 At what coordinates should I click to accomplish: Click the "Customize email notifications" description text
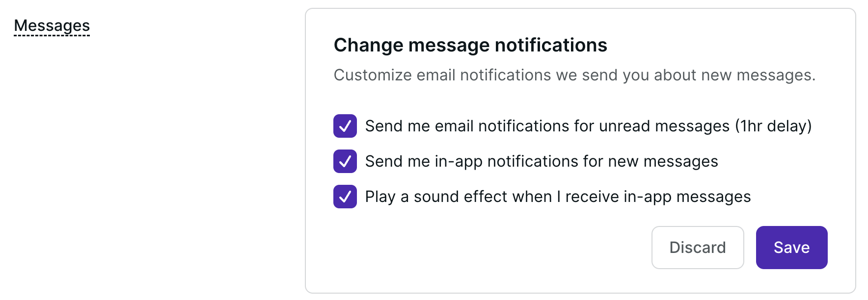[574, 75]
